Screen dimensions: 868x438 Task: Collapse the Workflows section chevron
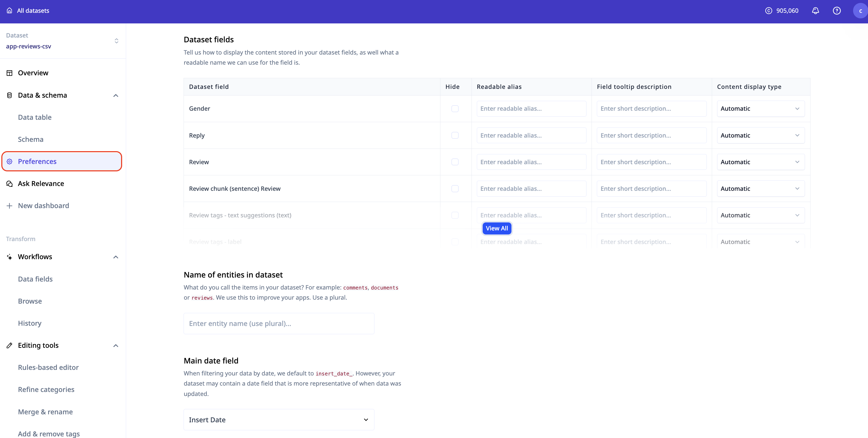115,257
